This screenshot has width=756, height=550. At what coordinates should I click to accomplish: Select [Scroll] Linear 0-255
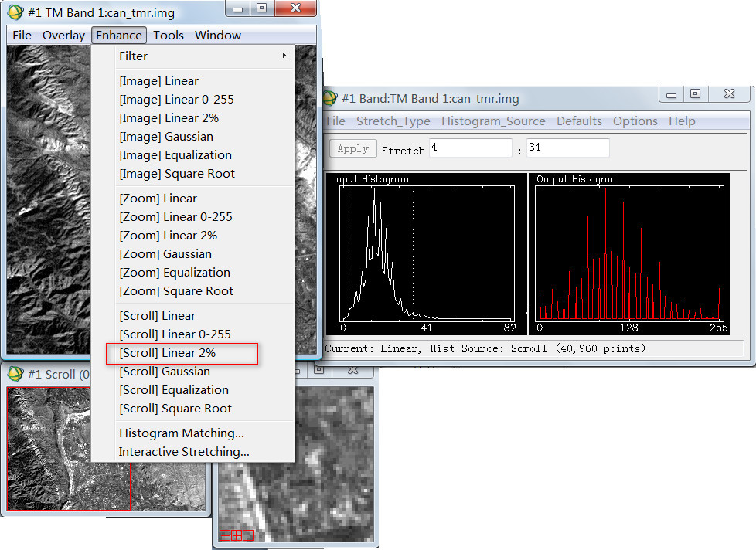coord(175,334)
